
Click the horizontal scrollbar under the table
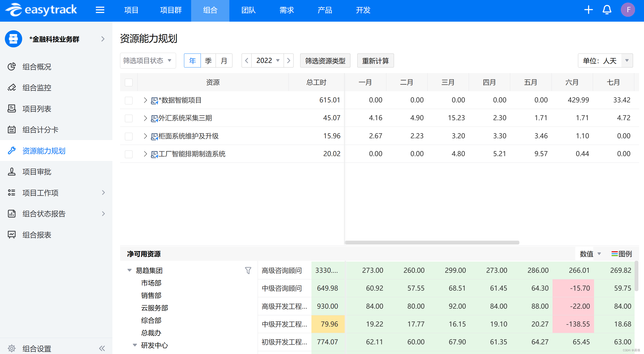tap(432, 242)
